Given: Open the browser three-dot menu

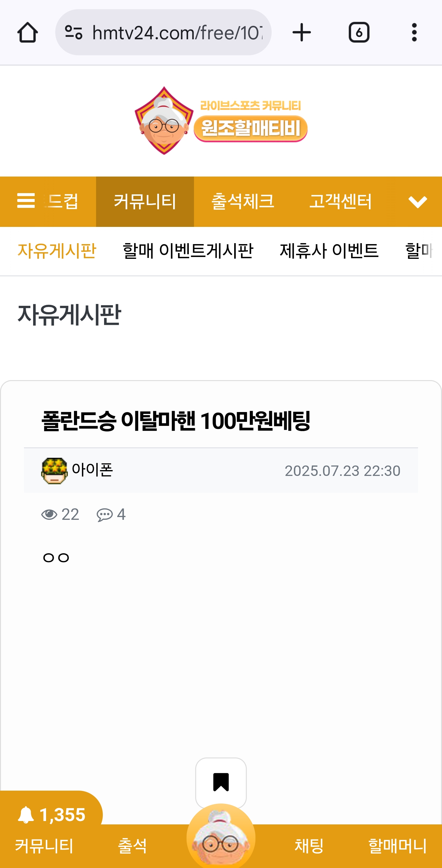Looking at the screenshot, I should pos(414,33).
